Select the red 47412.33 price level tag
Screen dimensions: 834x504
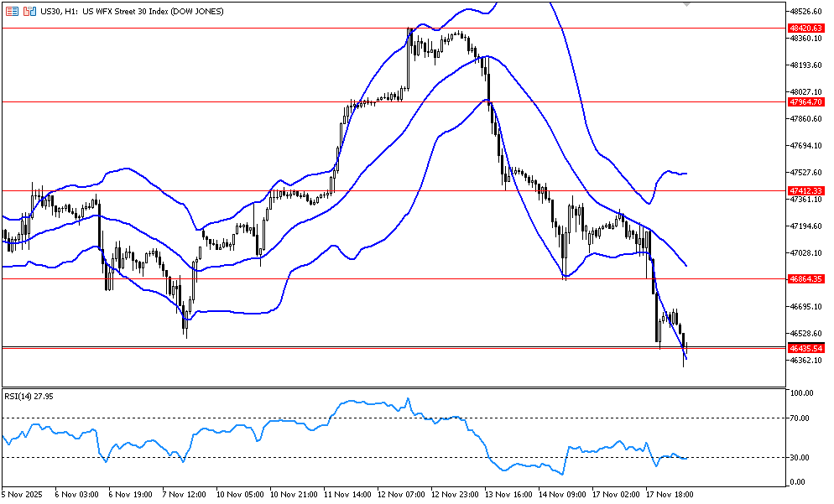tap(805, 190)
